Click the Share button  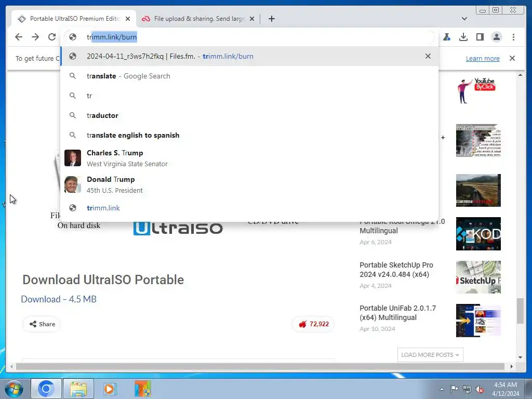click(x=42, y=324)
